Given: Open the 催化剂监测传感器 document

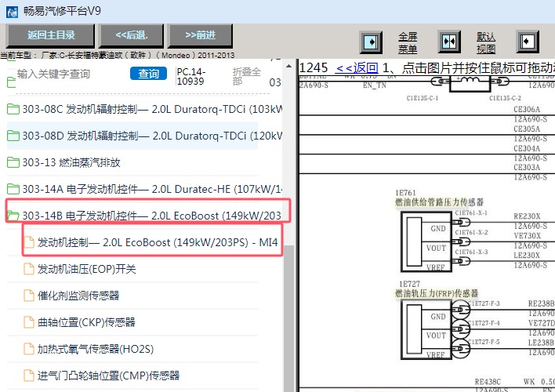Looking at the screenshot, I should 71,296.
